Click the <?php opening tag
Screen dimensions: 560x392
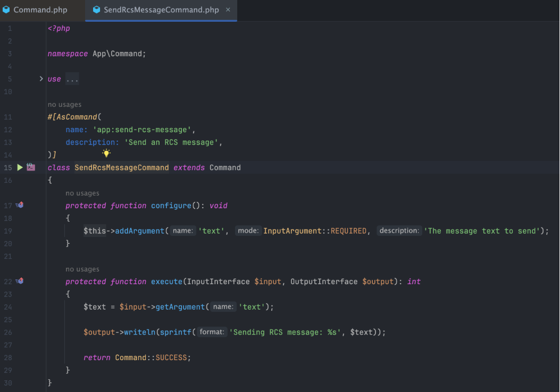tap(58, 29)
